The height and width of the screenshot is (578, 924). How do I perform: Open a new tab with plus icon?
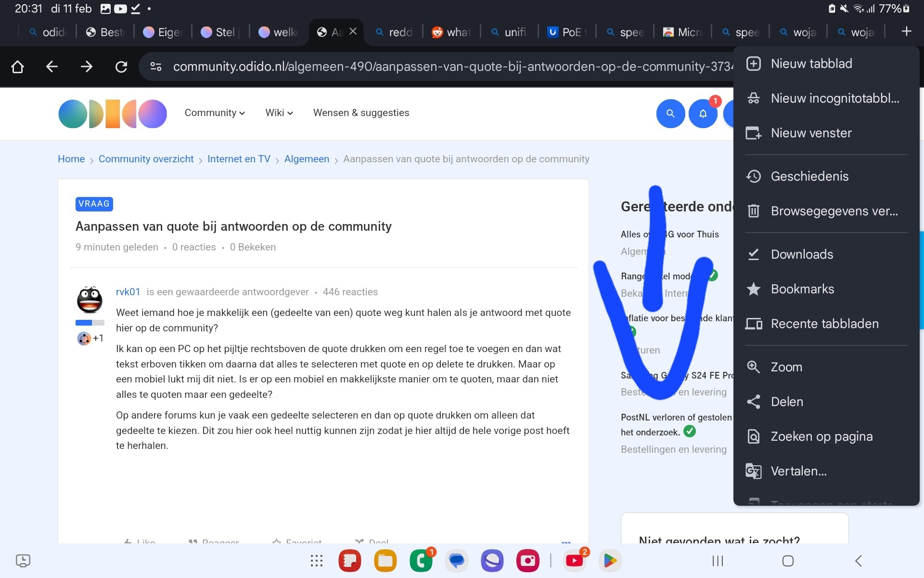(x=907, y=31)
